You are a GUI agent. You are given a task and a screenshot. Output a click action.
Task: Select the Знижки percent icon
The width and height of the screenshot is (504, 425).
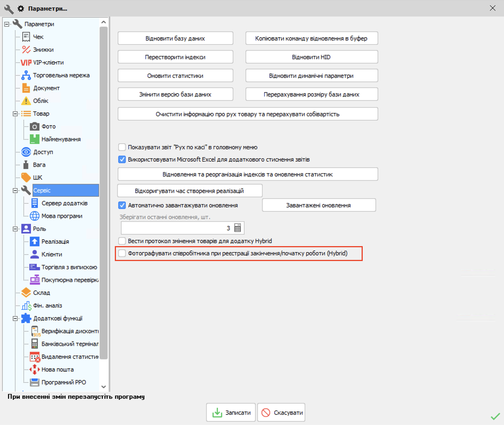point(26,50)
